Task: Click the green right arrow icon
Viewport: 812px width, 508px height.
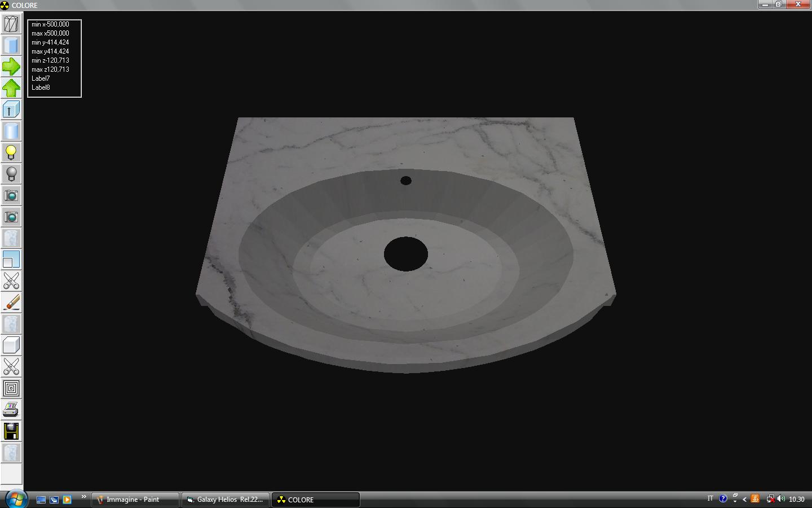Action: click(11, 67)
